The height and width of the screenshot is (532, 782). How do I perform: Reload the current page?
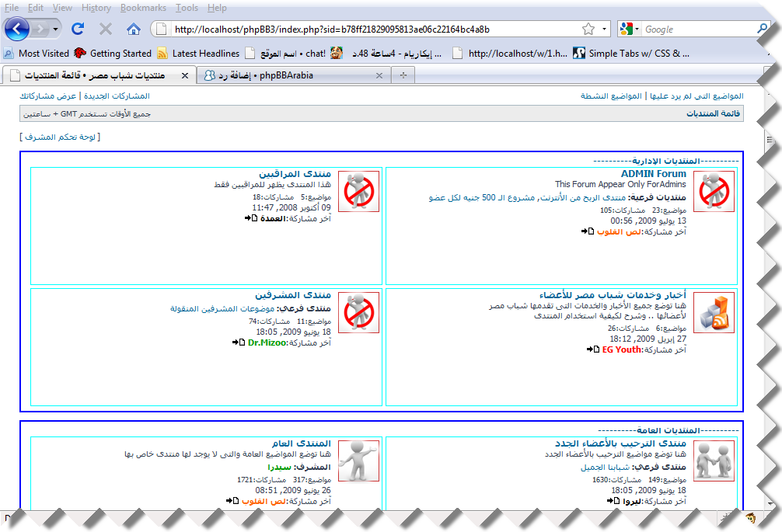click(x=78, y=30)
